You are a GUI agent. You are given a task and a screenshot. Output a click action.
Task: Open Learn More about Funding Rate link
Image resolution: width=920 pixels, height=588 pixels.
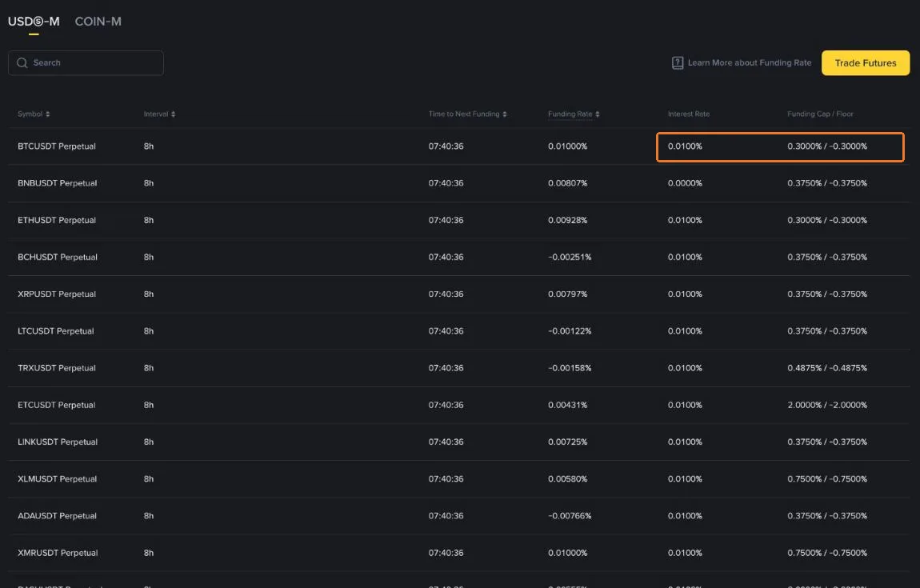750,62
